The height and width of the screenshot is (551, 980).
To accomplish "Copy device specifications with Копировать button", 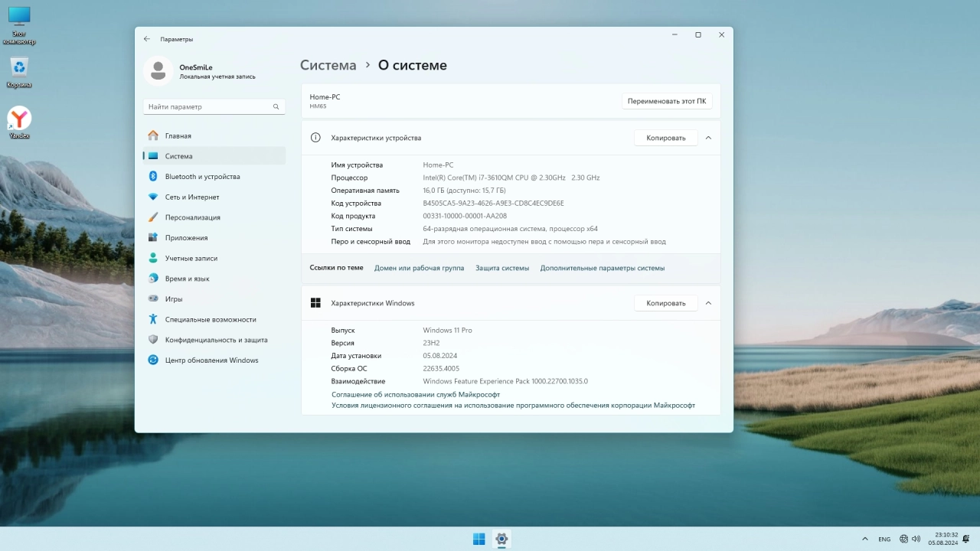I will point(666,138).
